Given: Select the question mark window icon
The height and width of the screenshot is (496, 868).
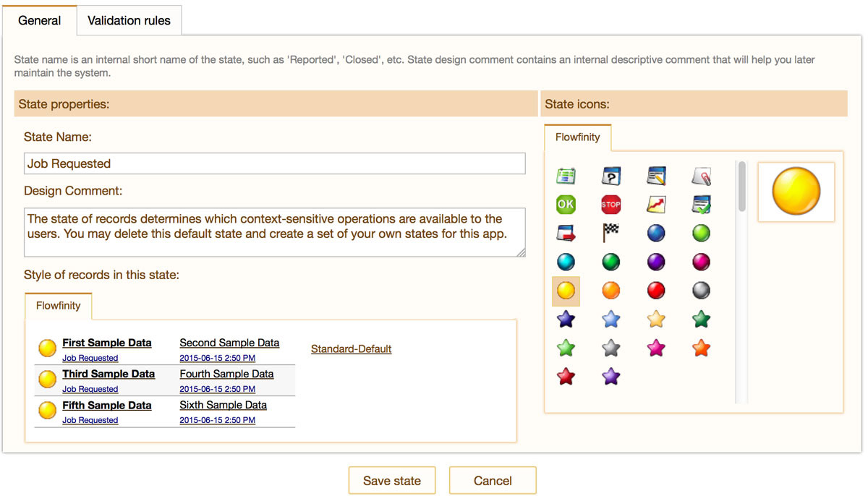Looking at the screenshot, I should 611,176.
